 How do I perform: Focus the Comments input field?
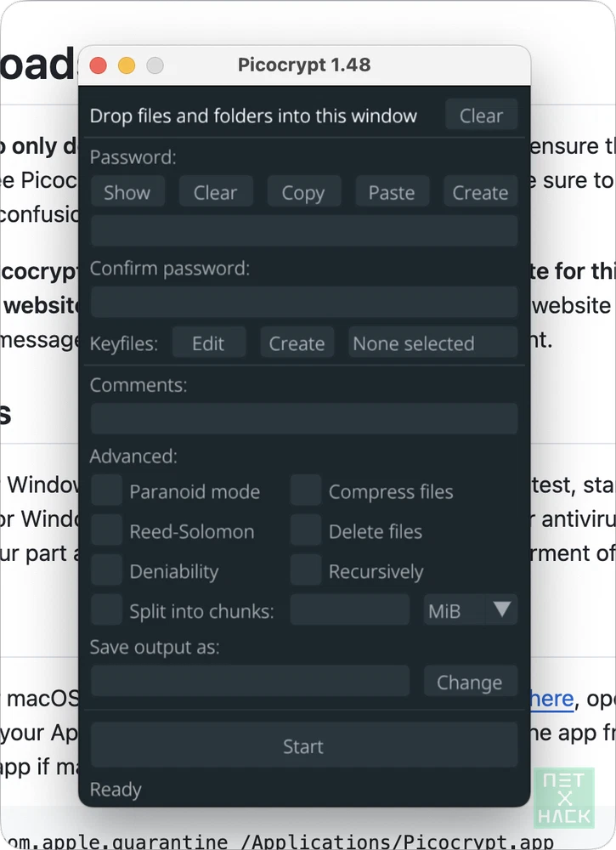[x=304, y=418]
